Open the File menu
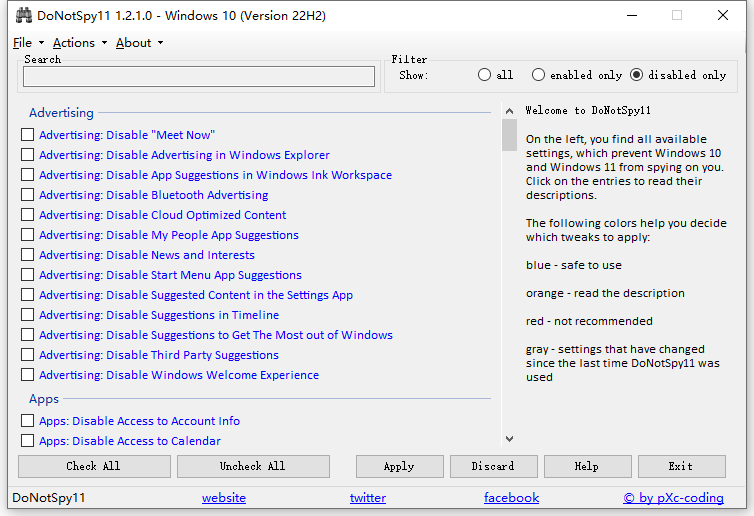This screenshot has width=754, height=516. click(28, 43)
